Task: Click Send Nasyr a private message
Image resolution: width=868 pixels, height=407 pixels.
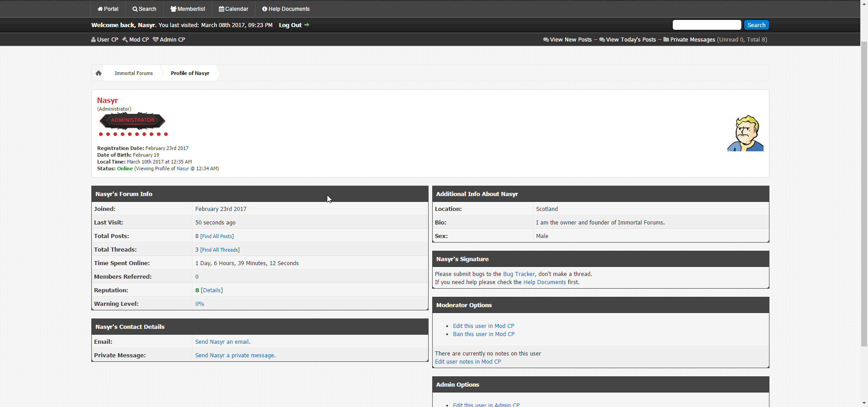Action: click(x=235, y=356)
